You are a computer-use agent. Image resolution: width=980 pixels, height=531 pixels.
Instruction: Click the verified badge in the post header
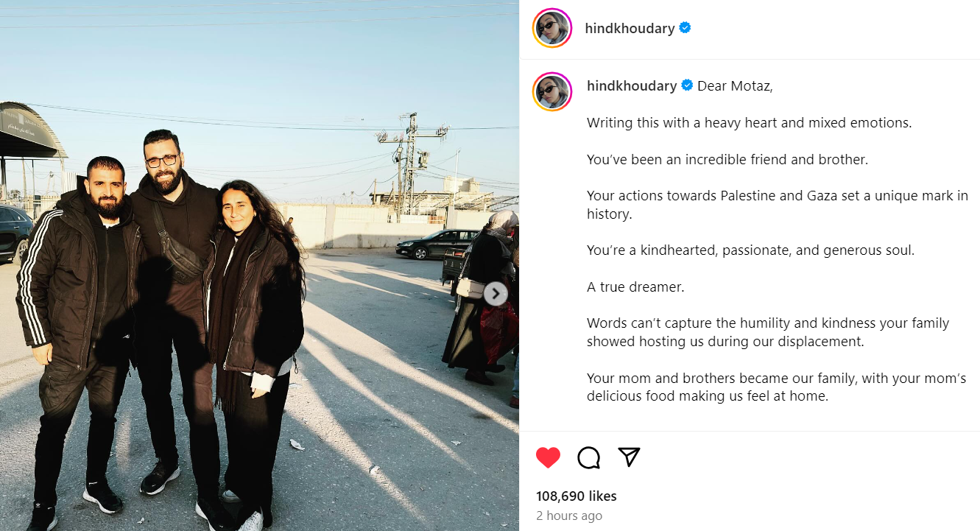[x=685, y=28]
